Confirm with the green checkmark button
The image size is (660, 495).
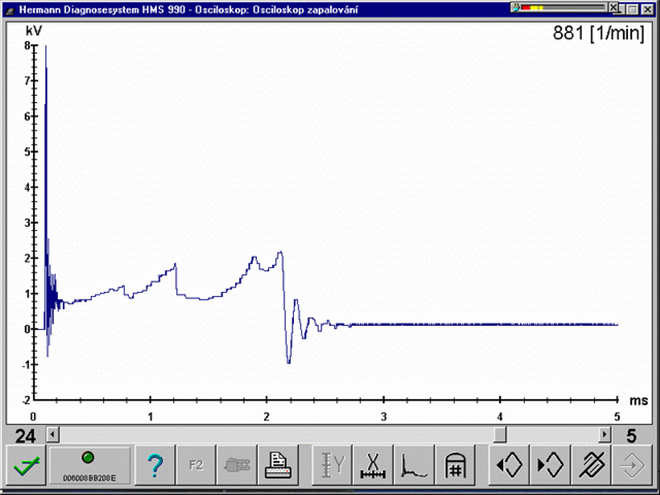pos(26,465)
